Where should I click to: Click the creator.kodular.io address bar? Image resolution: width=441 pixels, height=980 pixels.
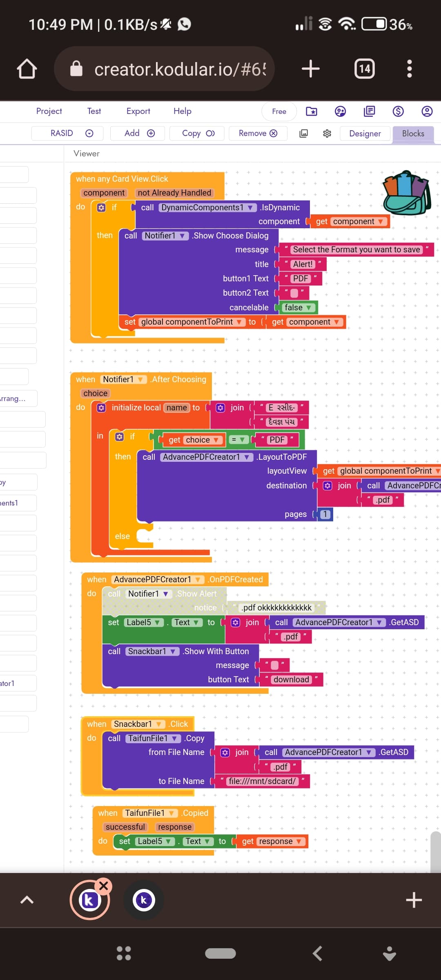click(164, 69)
